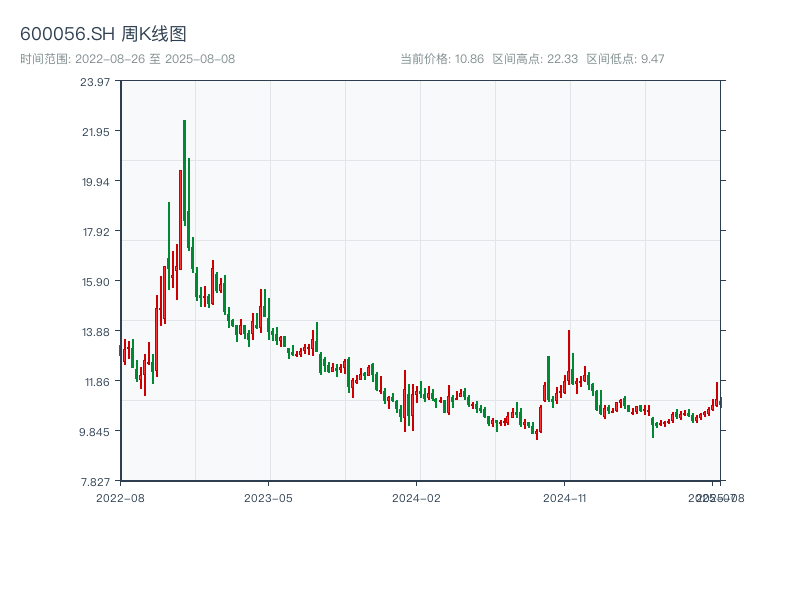Click the tallest green candlestick at the 22.33 peak
The height and width of the screenshot is (600, 800).
pos(184,172)
